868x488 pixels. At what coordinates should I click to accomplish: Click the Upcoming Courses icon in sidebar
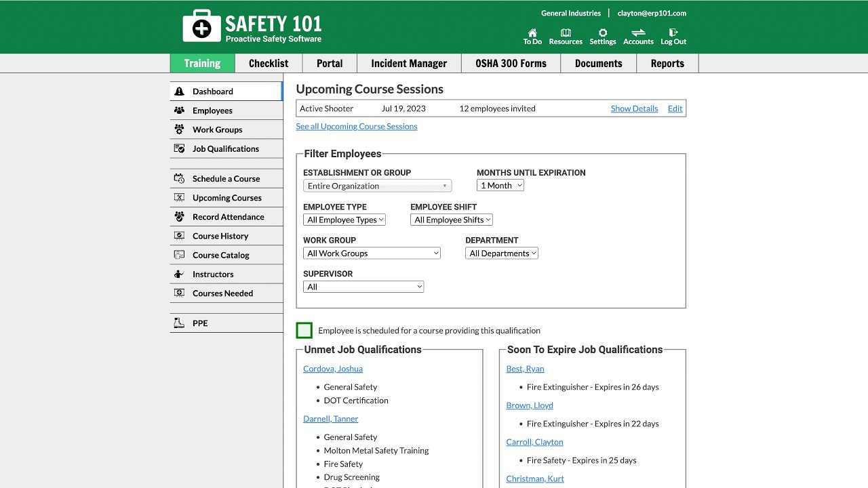(179, 198)
